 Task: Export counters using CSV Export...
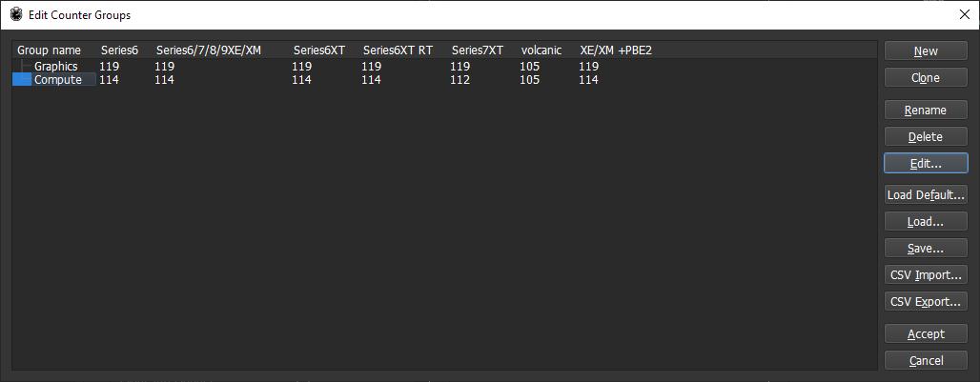[926, 302]
